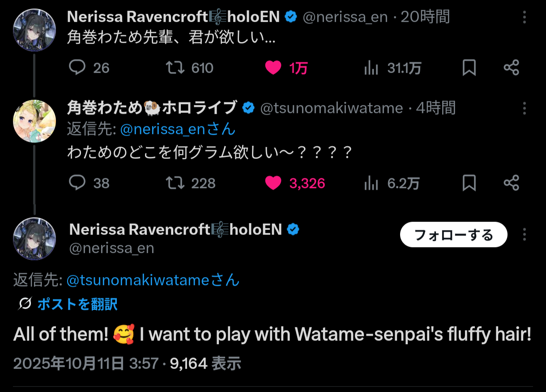Bookmark Nerissa's first post
Image resolution: width=546 pixels, height=392 pixels.
[469, 68]
